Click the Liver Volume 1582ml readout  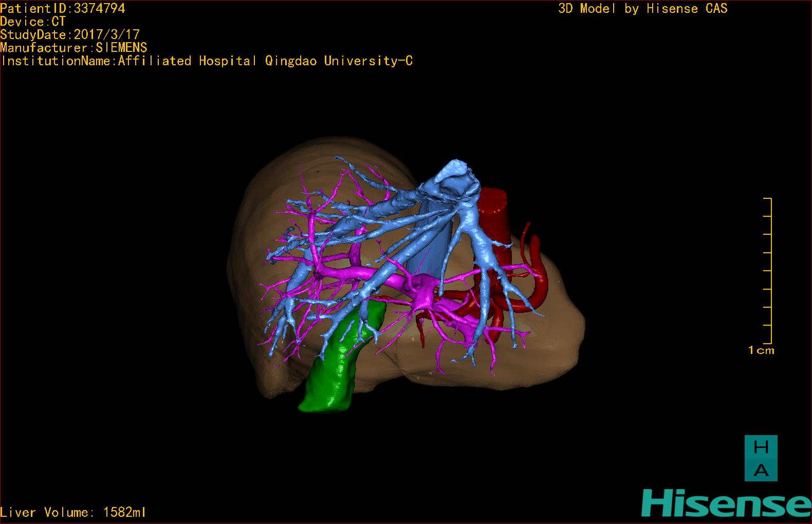click(73, 512)
